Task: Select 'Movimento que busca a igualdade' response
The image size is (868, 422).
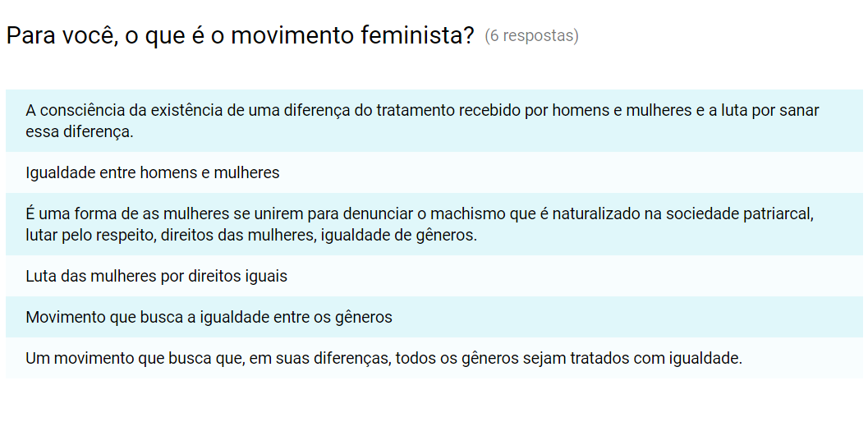Action: click(x=209, y=318)
